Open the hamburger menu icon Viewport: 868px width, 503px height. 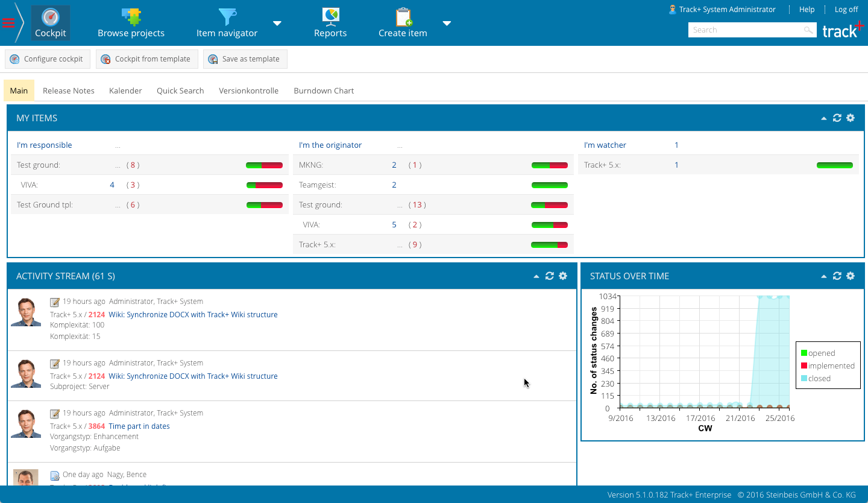coord(8,24)
